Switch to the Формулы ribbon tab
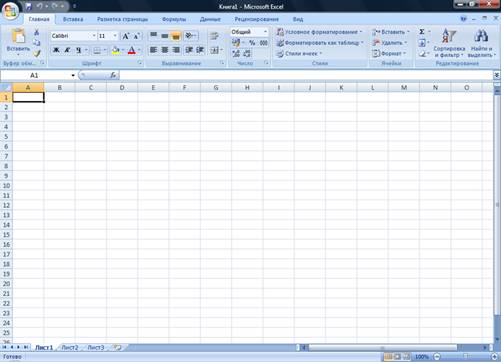The width and height of the screenshot is (501, 362). (x=174, y=19)
